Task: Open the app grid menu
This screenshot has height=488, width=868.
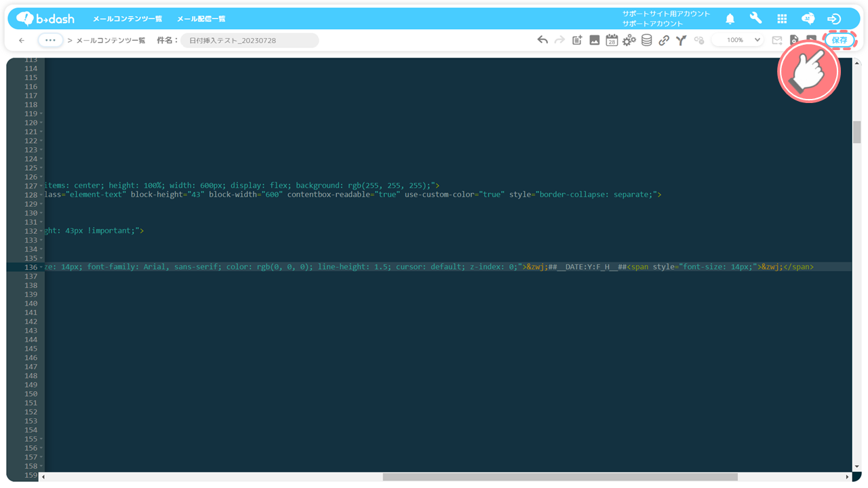Action: pyautogui.click(x=782, y=19)
